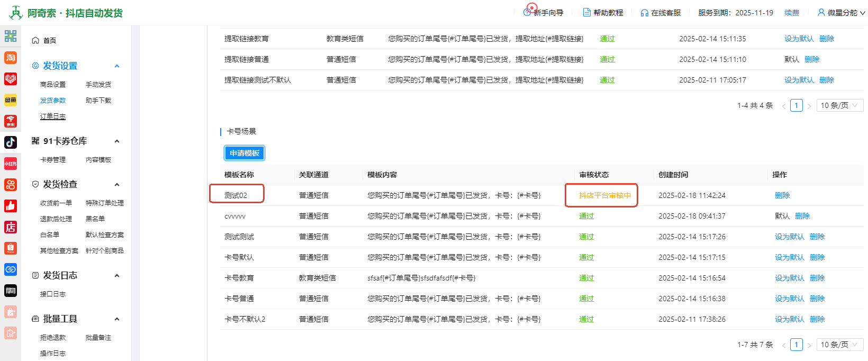Click page 1 in 卡号场景 pagination

pyautogui.click(x=796, y=345)
